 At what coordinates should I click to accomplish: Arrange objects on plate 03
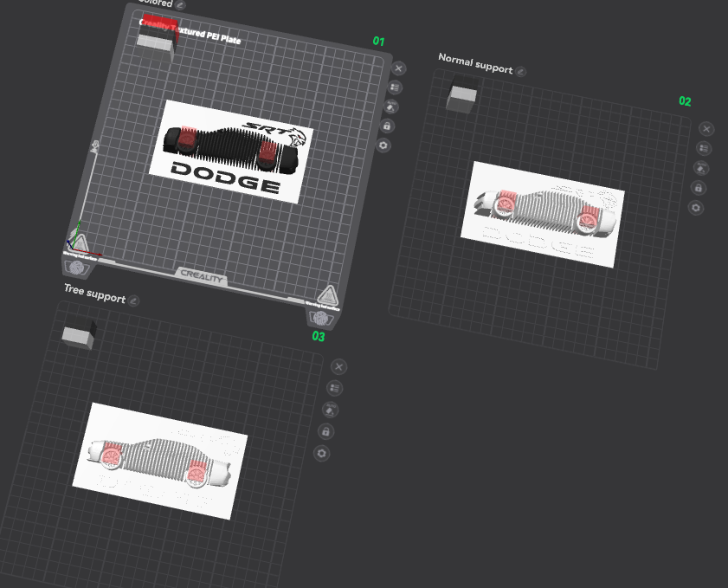(x=335, y=388)
